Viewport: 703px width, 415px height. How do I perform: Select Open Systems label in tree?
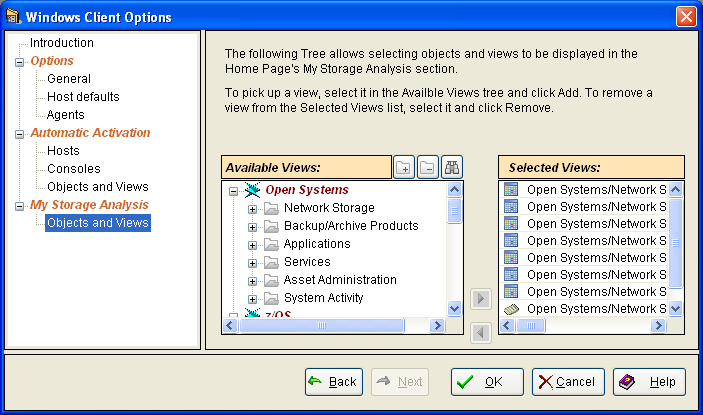(x=307, y=190)
